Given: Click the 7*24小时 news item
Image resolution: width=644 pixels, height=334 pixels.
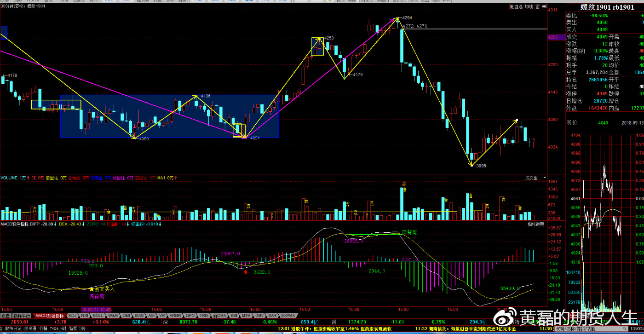Looking at the screenshot, I should point(58,329).
